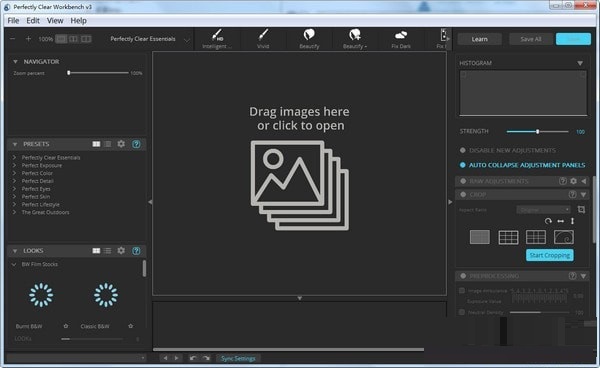Select rule-of-thirds crop grid overlay

[509, 237]
